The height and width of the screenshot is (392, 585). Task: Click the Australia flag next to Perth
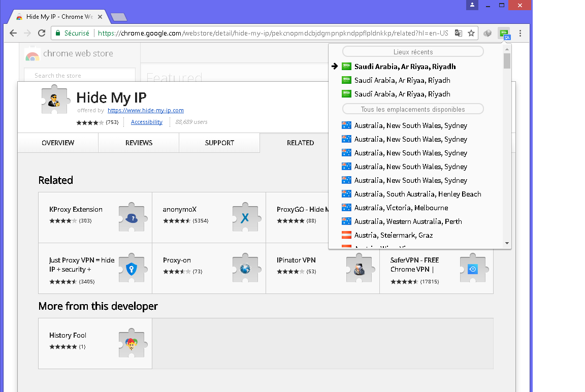click(x=347, y=221)
